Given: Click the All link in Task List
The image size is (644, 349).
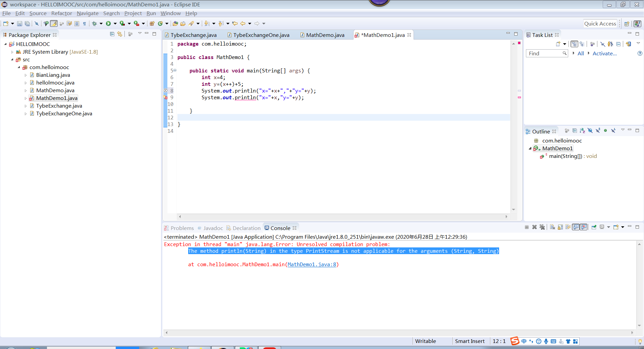Looking at the screenshot, I should [x=581, y=53].
